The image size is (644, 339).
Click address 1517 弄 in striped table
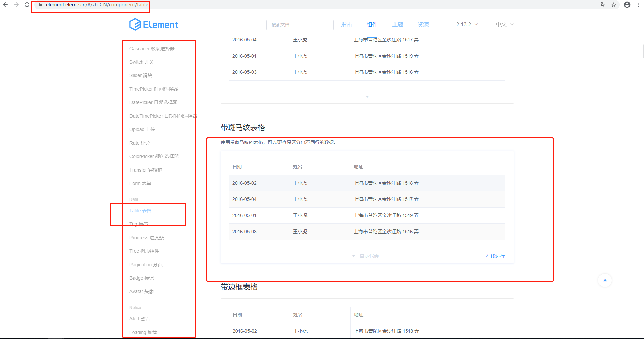(386, 199)
